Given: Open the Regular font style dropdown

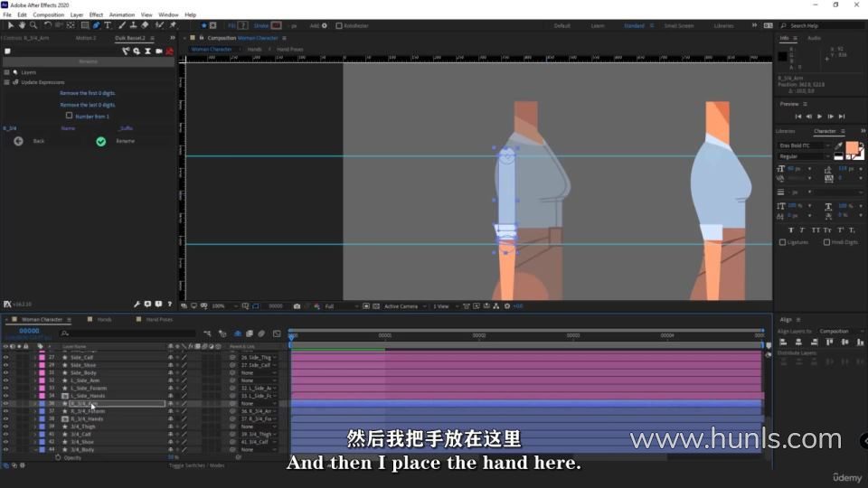Looking at the screenshot, I should coord(805,156).
